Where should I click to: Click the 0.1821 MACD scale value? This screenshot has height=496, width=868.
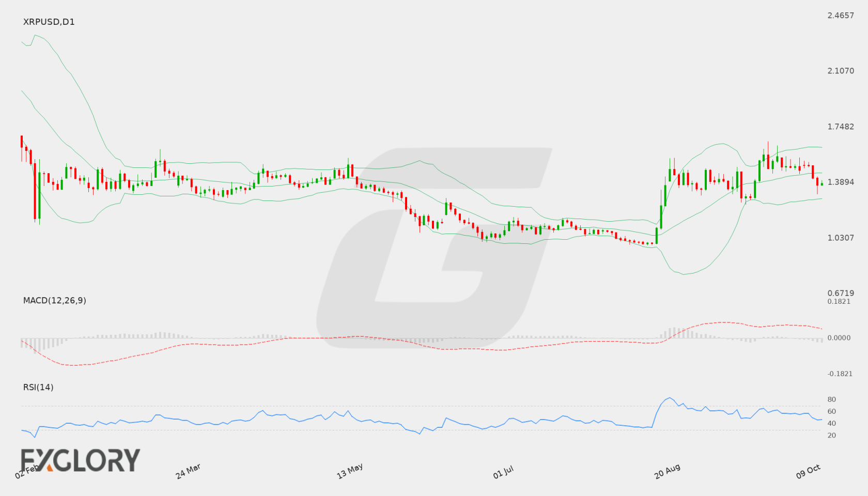pos(839,301)
